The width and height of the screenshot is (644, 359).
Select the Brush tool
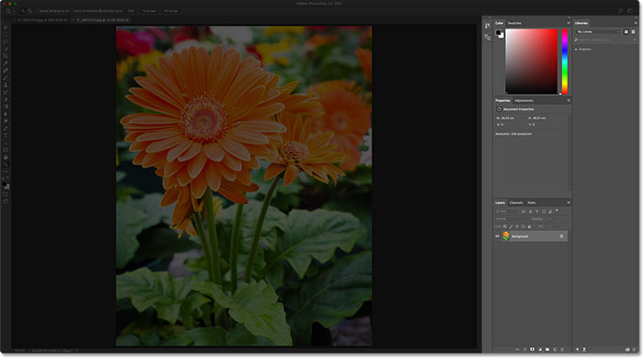click(x=6, y=77)
